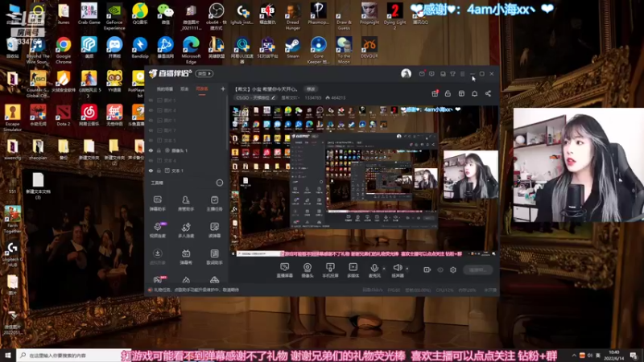Add a 多媒体 media source
This screenshot has width=644, height=362.
[353, 270]
